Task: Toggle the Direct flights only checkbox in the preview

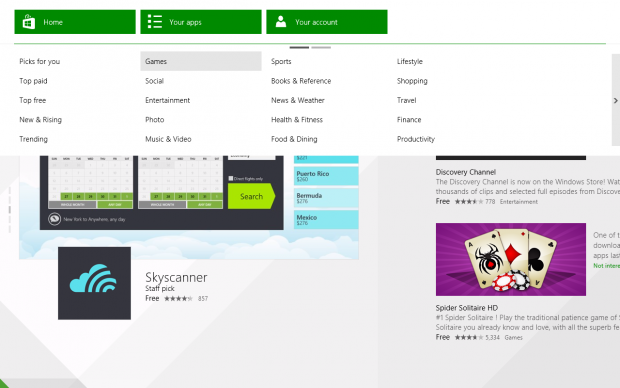Action: pos(231,178)
